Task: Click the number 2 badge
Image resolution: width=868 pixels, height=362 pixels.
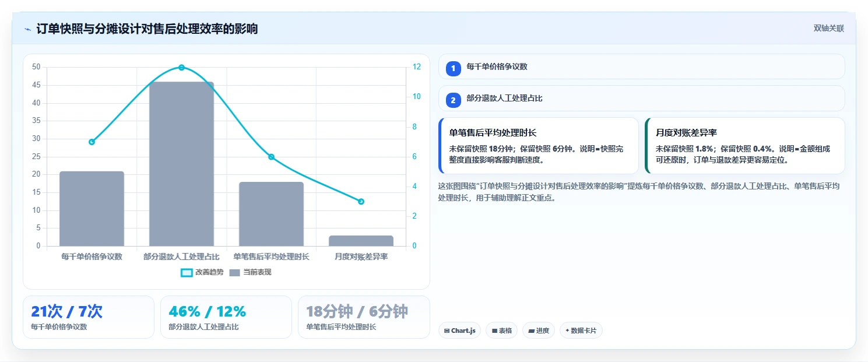Action: (x=453, y=100)
